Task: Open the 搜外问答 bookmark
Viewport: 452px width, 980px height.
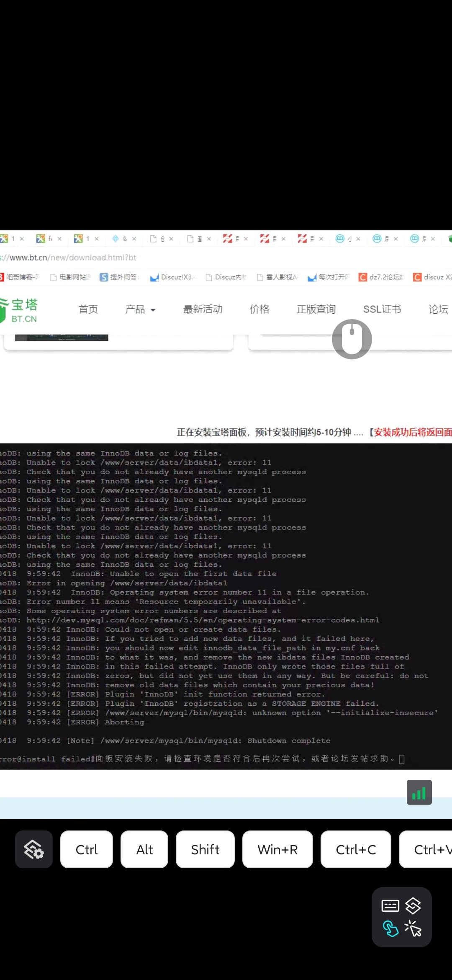Action: point(119,277)
